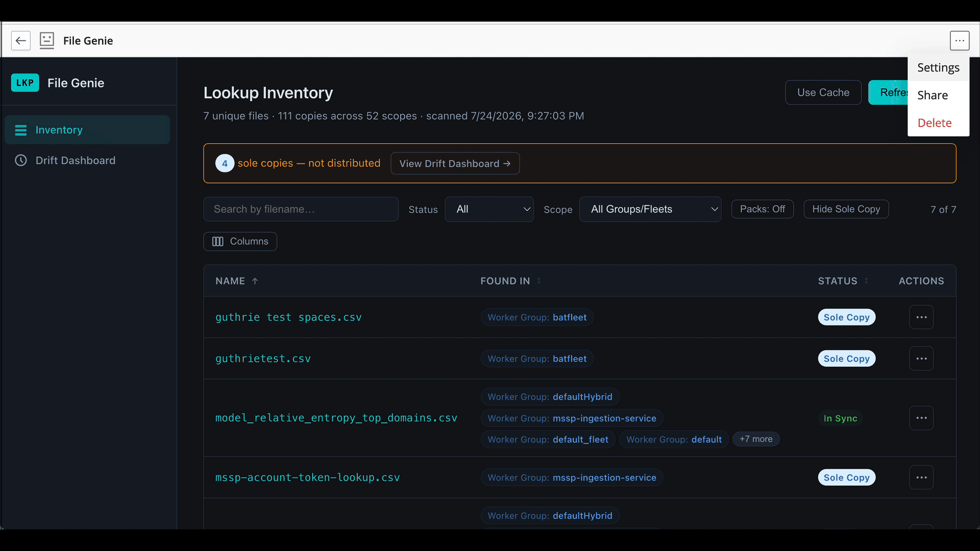Click the Inventory list icon in sidebar

pos(21,130)
